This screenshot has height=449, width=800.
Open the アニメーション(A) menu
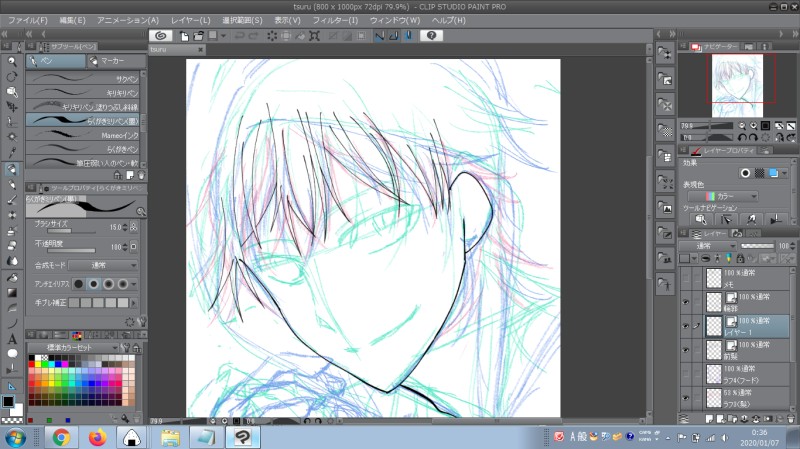128,20
